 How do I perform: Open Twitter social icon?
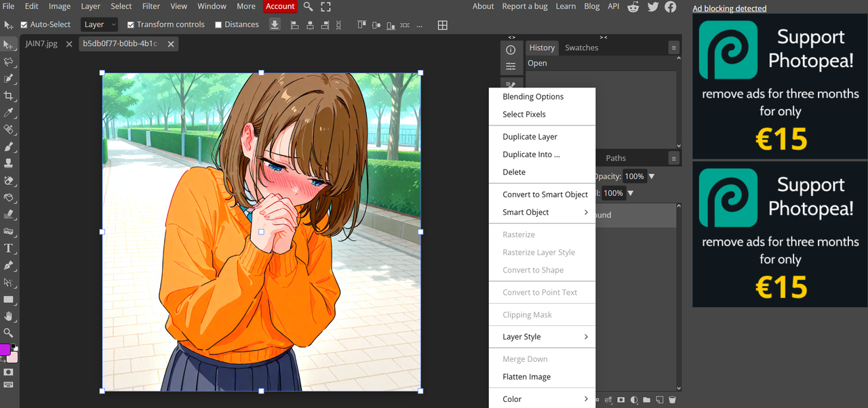[652, 6]
